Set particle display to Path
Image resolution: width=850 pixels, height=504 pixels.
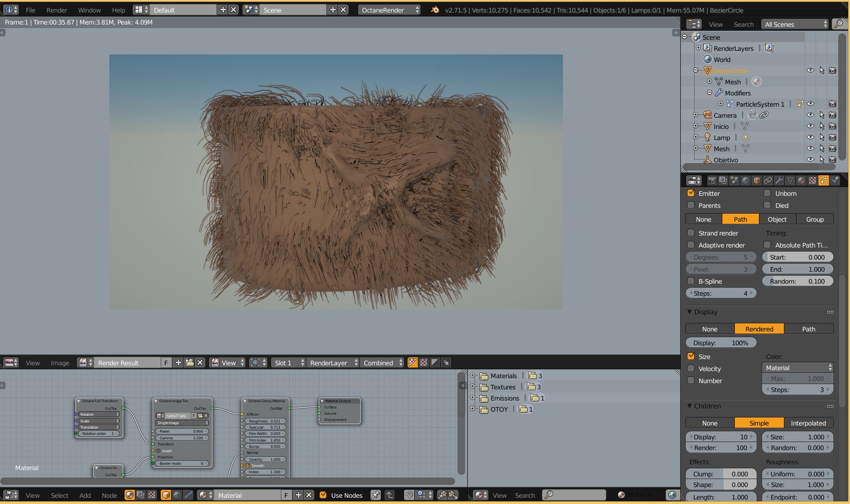(x=808, y=329)
